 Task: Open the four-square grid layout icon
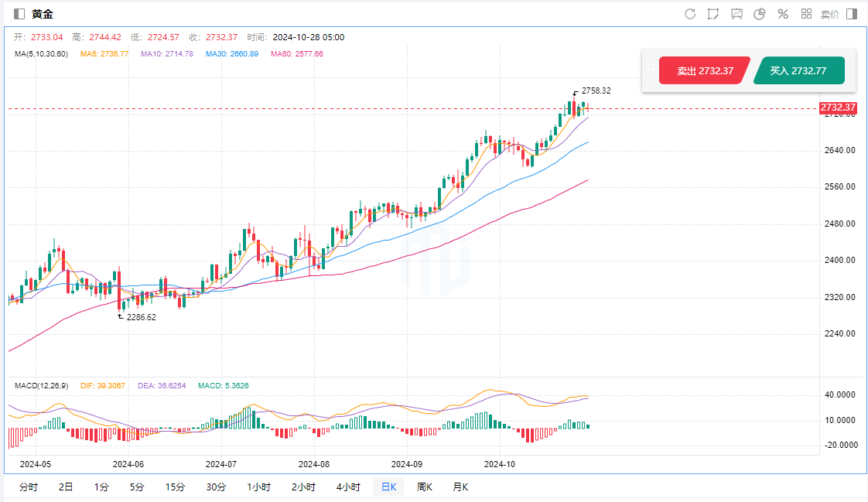(x=806, y=14)
